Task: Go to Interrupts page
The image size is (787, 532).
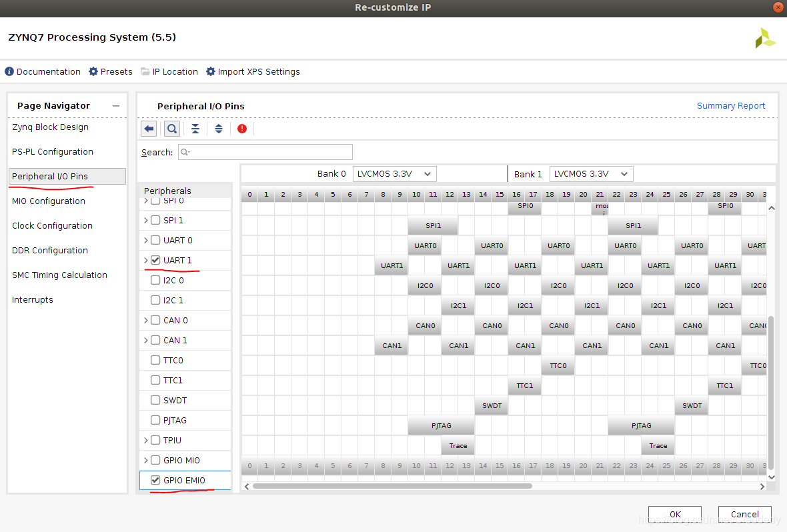Action: point(33,299)
